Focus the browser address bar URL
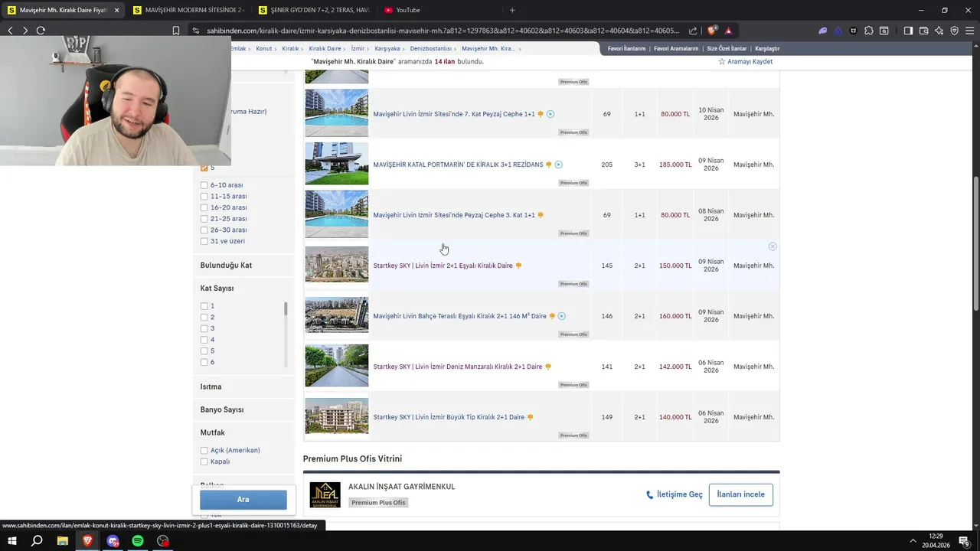980x551 pixels. pyautogui.click(x=443, y=31)
